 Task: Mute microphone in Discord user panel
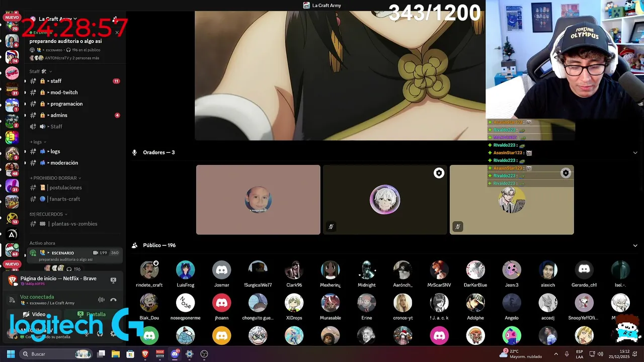pyautogui.click(x=87, y=333)
